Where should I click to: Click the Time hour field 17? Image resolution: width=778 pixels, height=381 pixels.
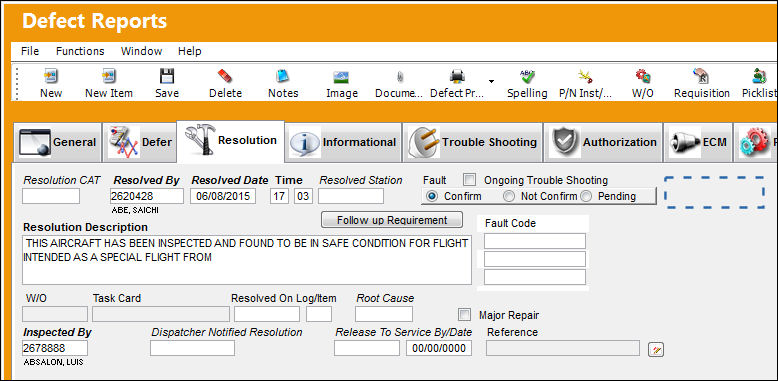tap(279, 196)
